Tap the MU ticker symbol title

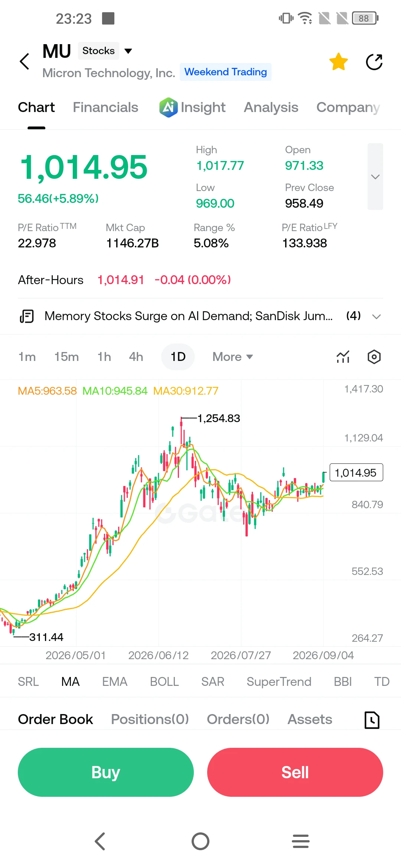56,51
